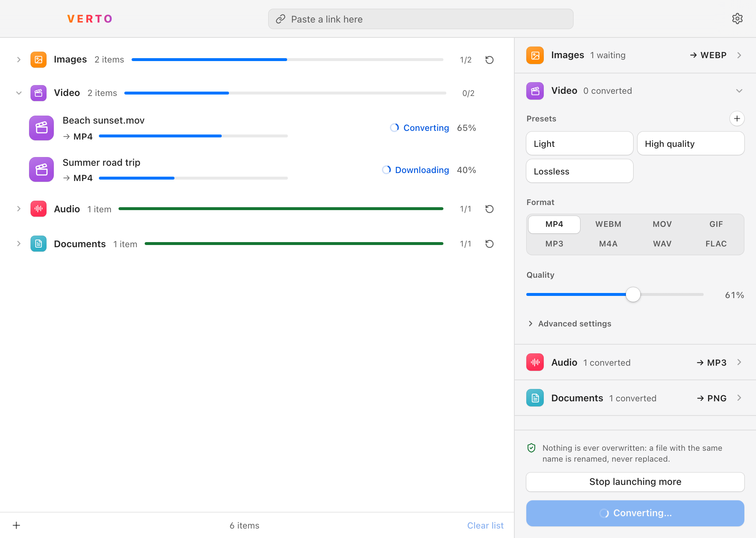Click the Converting... button

point(635,513)
